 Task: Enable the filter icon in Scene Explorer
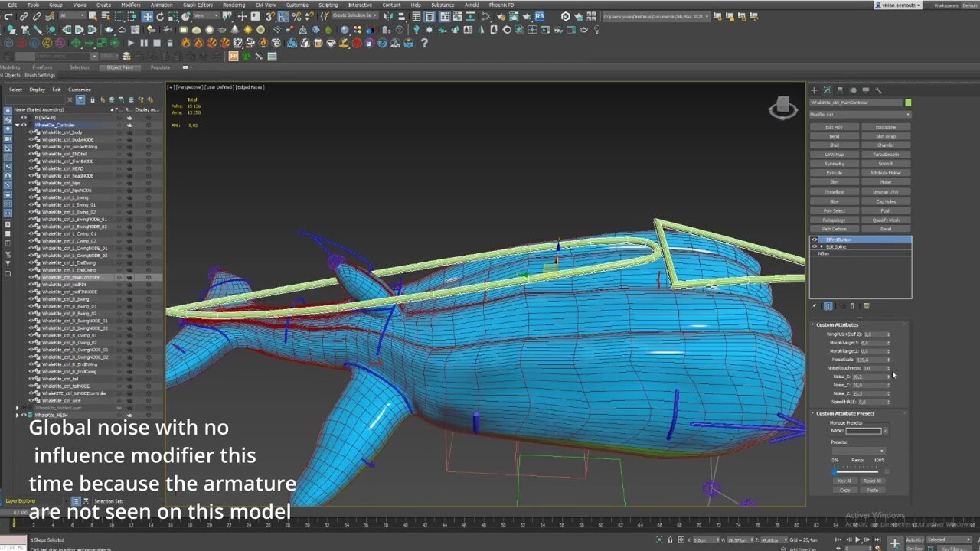click(x=80, y=99)
